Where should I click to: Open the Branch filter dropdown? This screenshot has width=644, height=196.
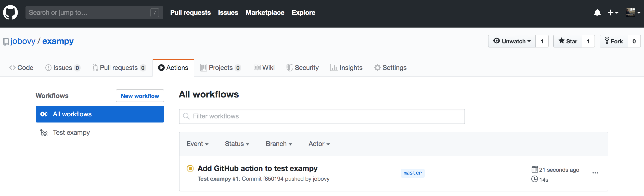click(279, 144)
